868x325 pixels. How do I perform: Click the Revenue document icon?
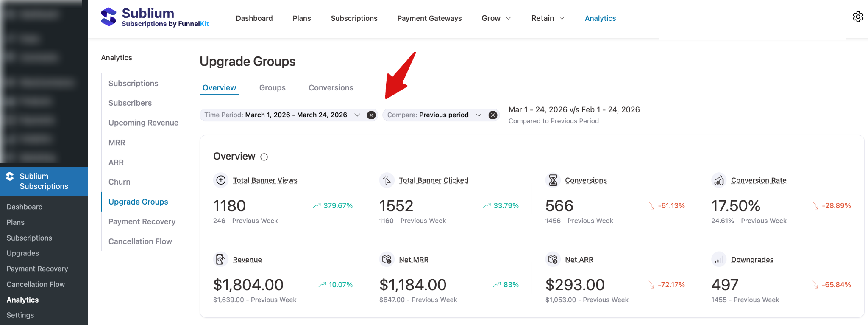click(x=221, y=259)
